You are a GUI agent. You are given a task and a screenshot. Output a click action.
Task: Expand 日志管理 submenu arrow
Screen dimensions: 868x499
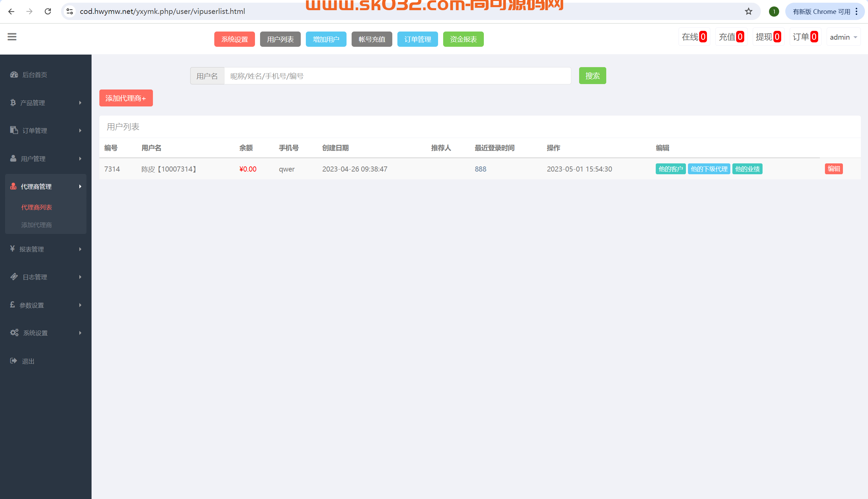point(80,277)
